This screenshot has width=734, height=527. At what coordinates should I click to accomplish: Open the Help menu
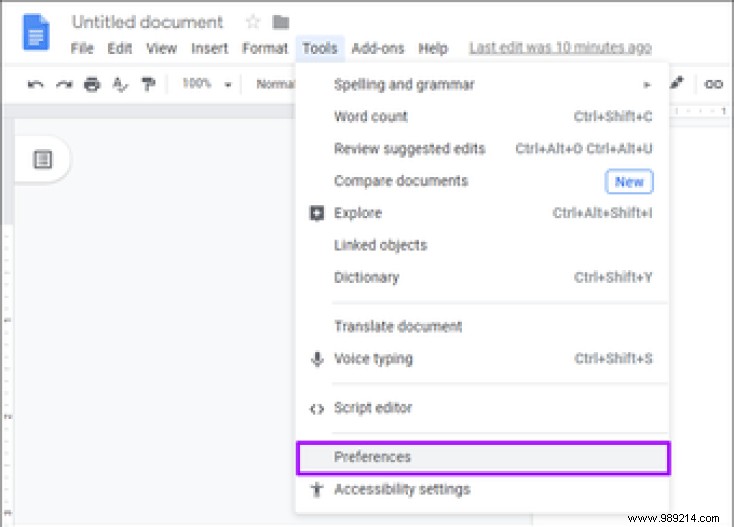point(433,48)
